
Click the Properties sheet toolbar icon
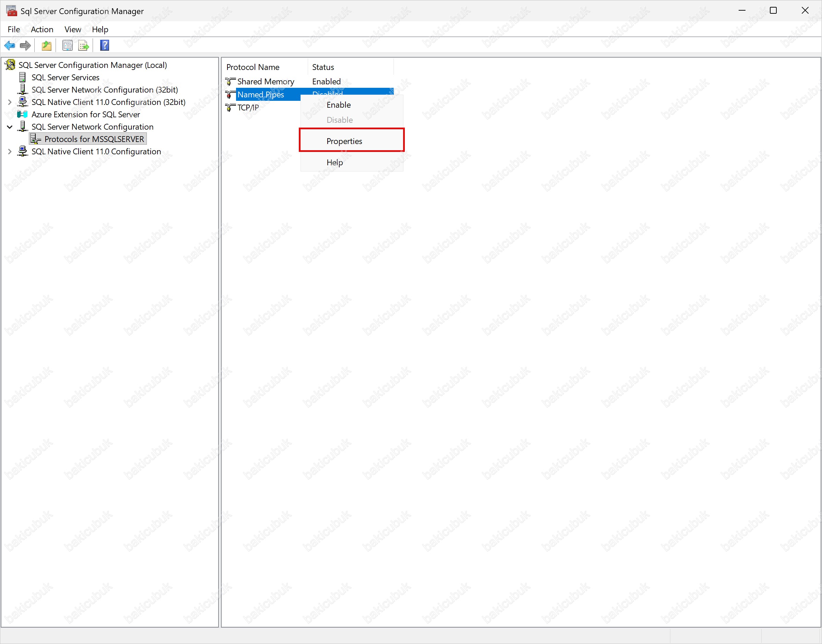(67, 46)
